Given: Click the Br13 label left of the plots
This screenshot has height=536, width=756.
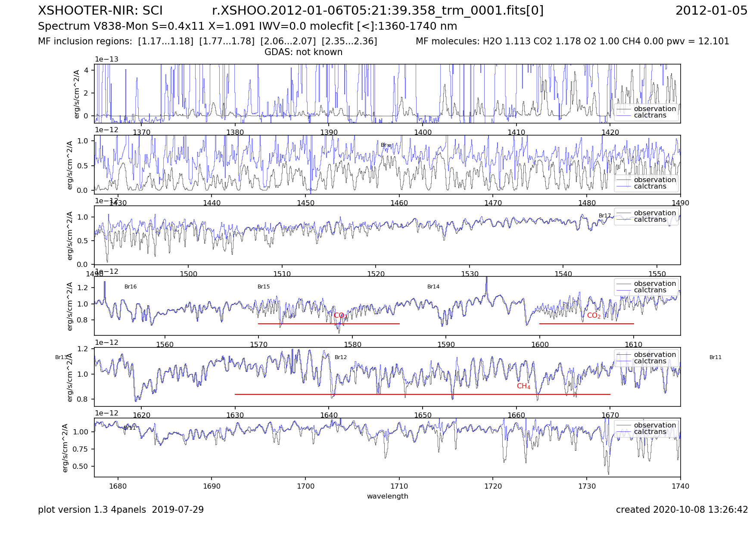Looking at the screenshot, I should click(61, 357).
